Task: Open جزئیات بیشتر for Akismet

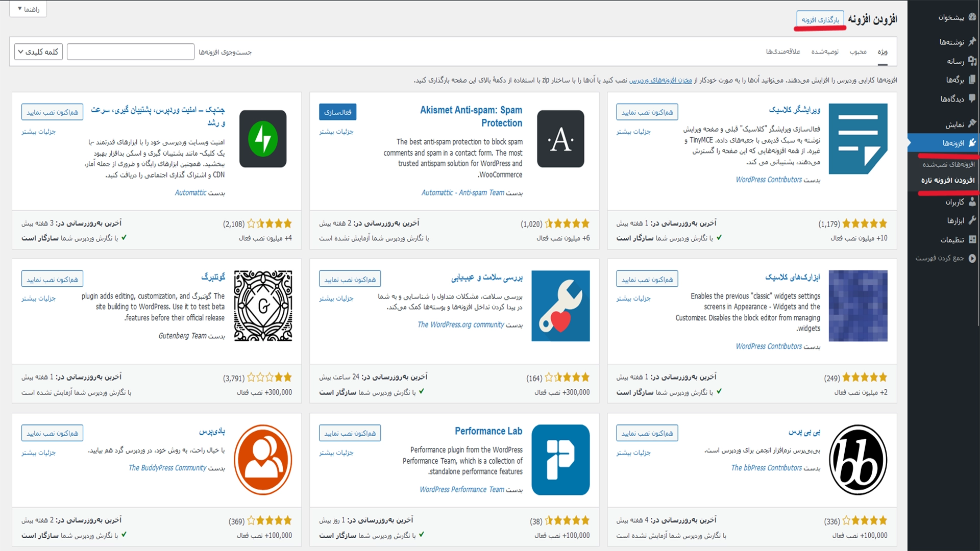Action: point(336,132)
